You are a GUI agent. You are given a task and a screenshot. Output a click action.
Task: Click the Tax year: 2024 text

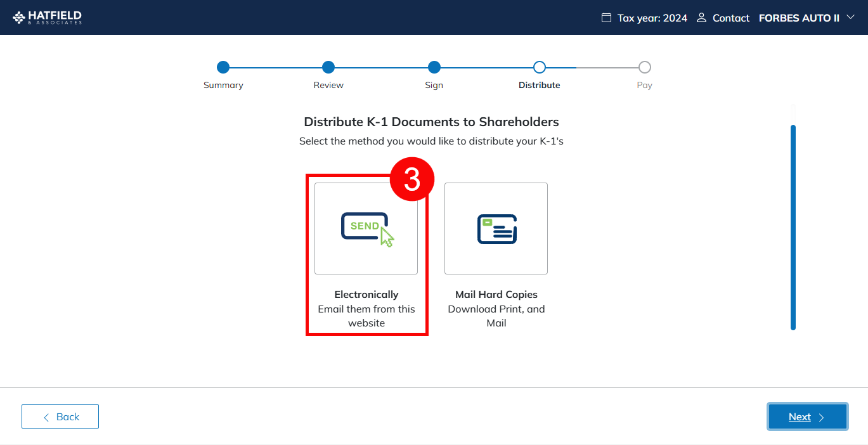tap(652, 18)
